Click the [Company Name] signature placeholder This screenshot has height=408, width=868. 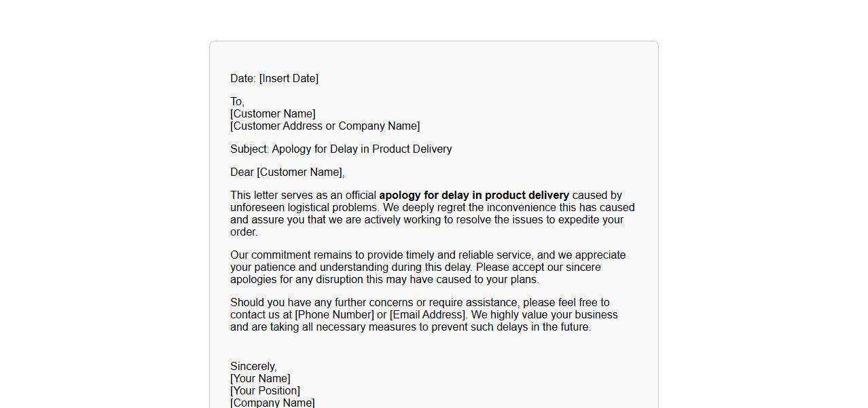tap(272, 403)
